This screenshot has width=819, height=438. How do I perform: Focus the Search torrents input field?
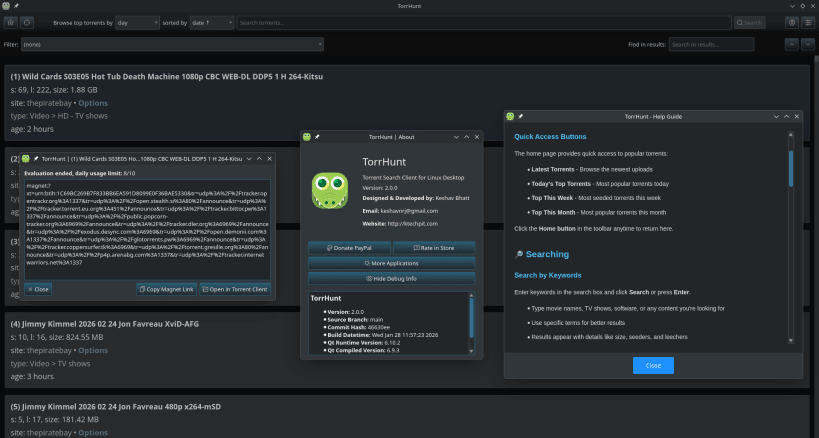[x=484, y=22]
